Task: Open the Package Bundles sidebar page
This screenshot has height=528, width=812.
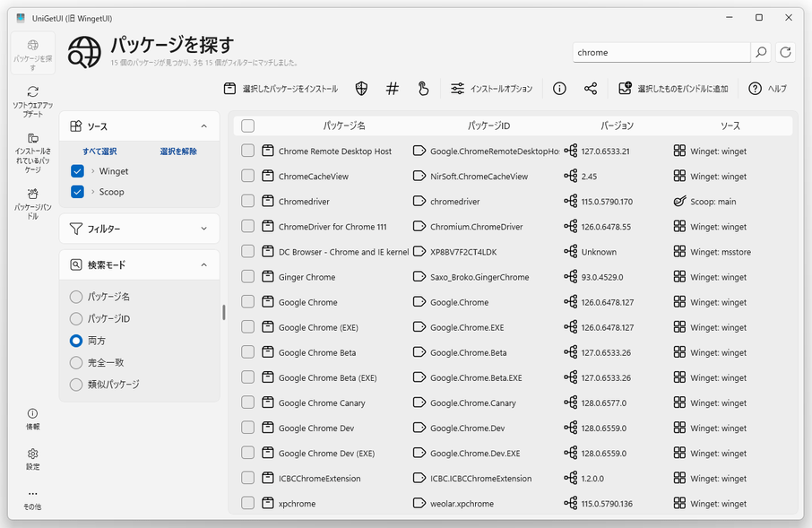Action: (x=32, y=203)
